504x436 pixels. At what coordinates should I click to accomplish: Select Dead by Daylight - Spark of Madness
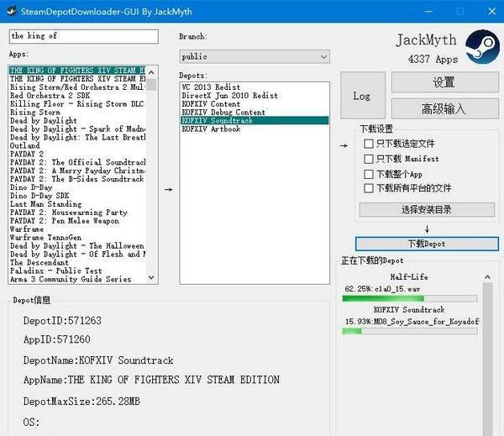[x=77, y=129]
